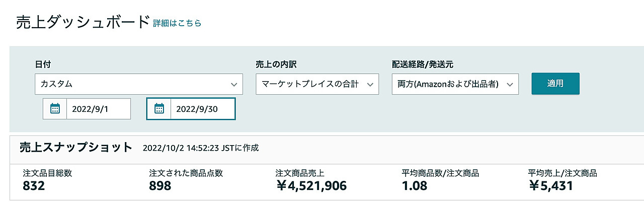Open the end date calendar icon
This screenshot has height=203, width=644.
tap(159, 109)
